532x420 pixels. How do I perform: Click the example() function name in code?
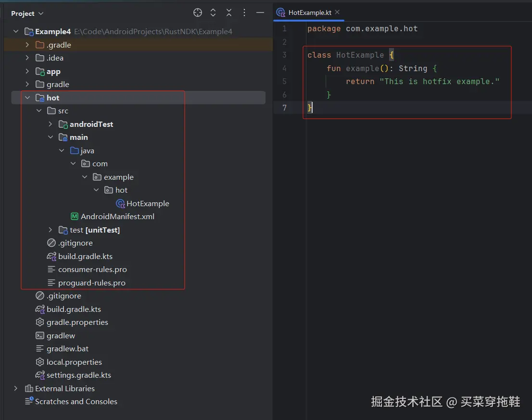(362, 68)
